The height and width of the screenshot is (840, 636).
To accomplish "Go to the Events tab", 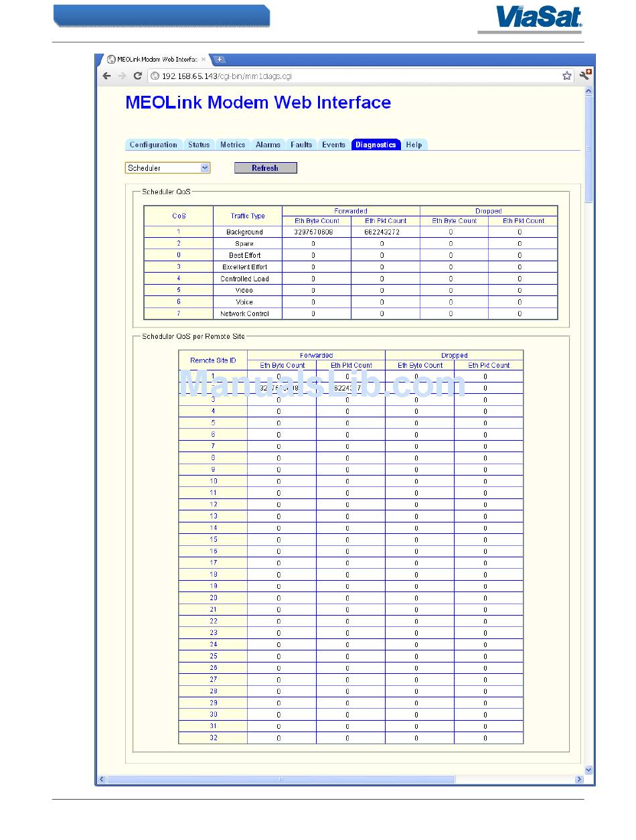I will tap(333, 145).
